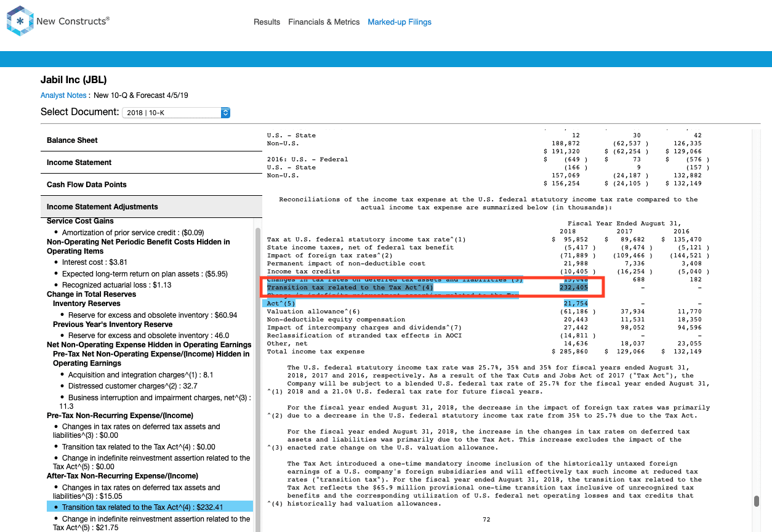Click 'Pre-Tax Non-Recurring Expense/(Income)' heading
This screenshot has height=532, width=772.
(x=120, y=416)
